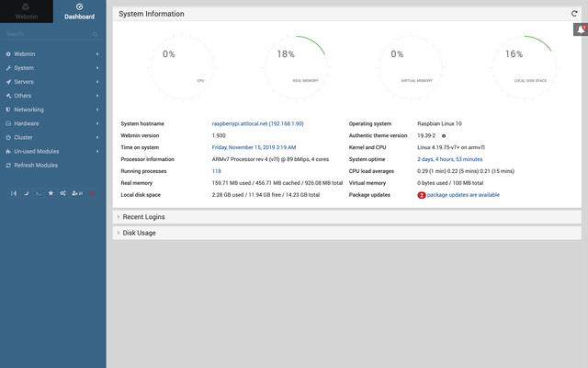Click the pi user account button
The height and width of the screenshot is (368, 588).
(77, 193)
